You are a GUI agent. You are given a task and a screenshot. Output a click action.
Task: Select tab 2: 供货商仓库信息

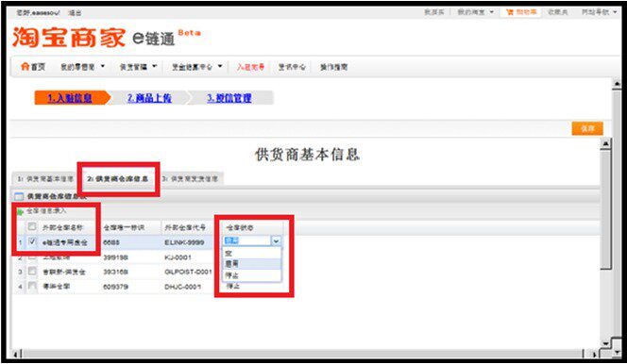click(118, 179)
